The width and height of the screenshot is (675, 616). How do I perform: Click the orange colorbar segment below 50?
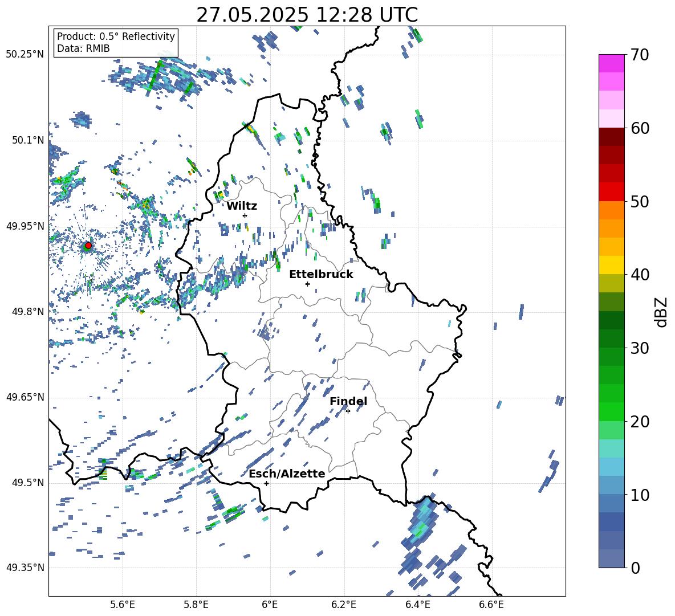coord(611,210)
